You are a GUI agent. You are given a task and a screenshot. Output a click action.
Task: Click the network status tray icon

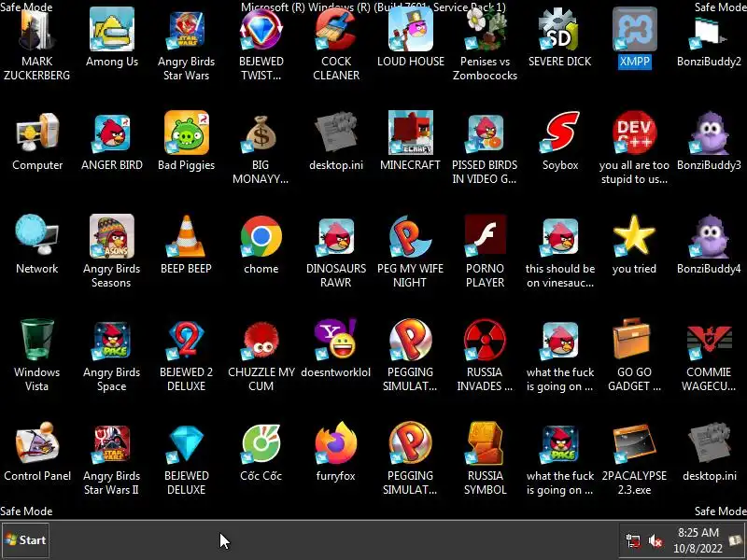tap(633, 541)
